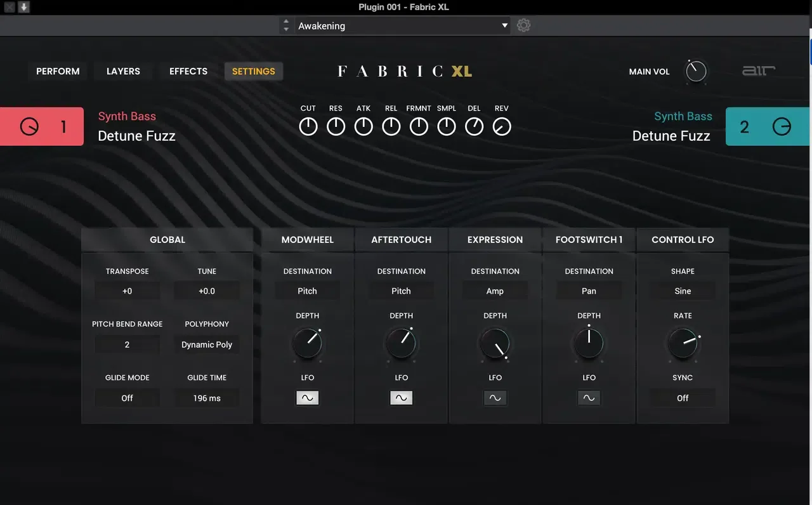The width and height of the screenshot is (812, 505).
Task: Click the FRMNT macro knob
Action: coord(419,126)
